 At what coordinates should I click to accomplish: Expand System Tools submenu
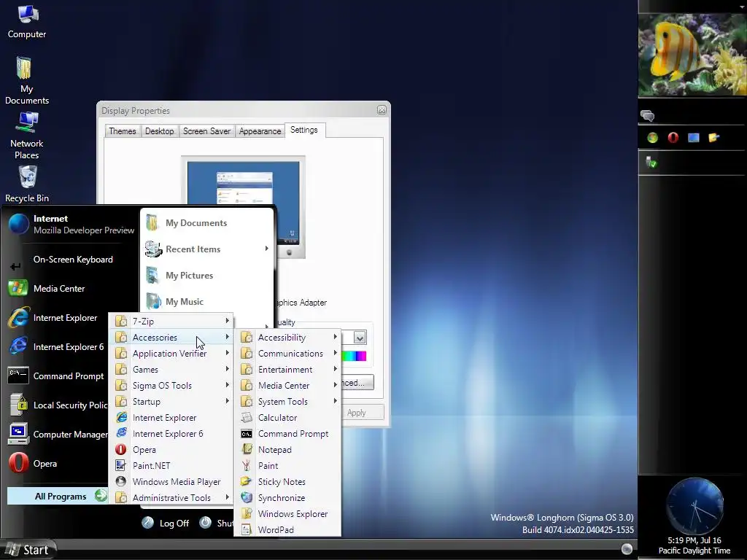pos(287,402)
